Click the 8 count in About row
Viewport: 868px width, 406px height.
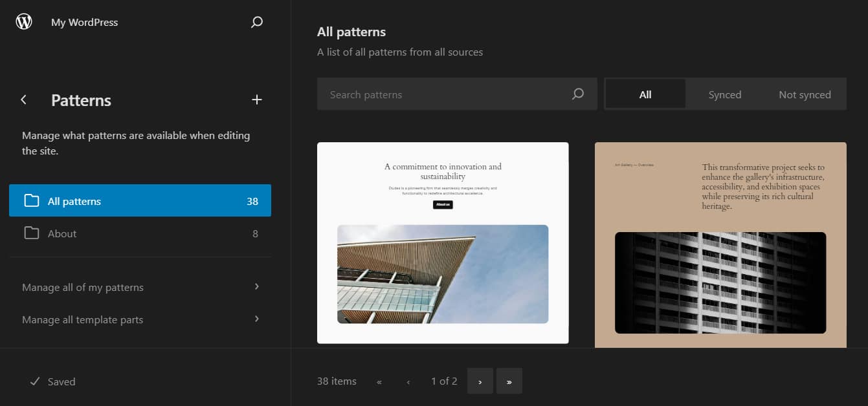click(255, 233)
